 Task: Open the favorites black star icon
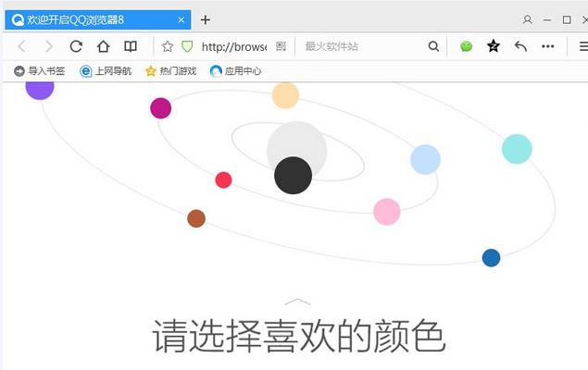(494, 46)
